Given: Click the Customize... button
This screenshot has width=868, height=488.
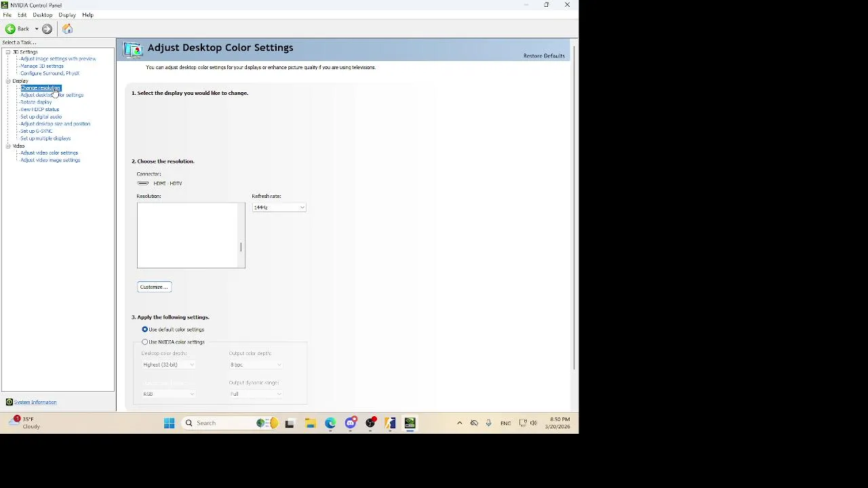Looking at the screenshot, I should click(154, 287).
